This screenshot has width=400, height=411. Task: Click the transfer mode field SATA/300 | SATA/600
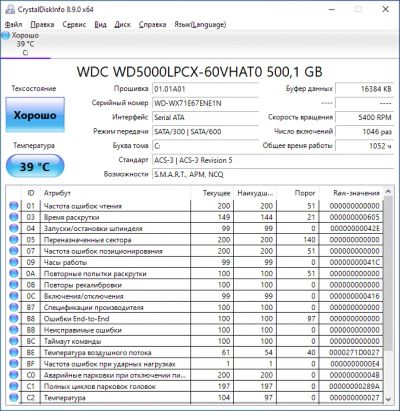coord(205,132)
